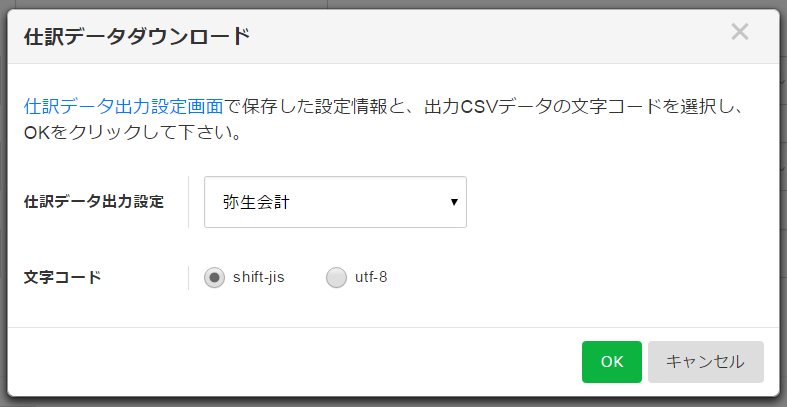Image resolution: width=787 pixels, height=407 pixels.
Task: Select the shift-jis radio button
Action: point(214,278)
